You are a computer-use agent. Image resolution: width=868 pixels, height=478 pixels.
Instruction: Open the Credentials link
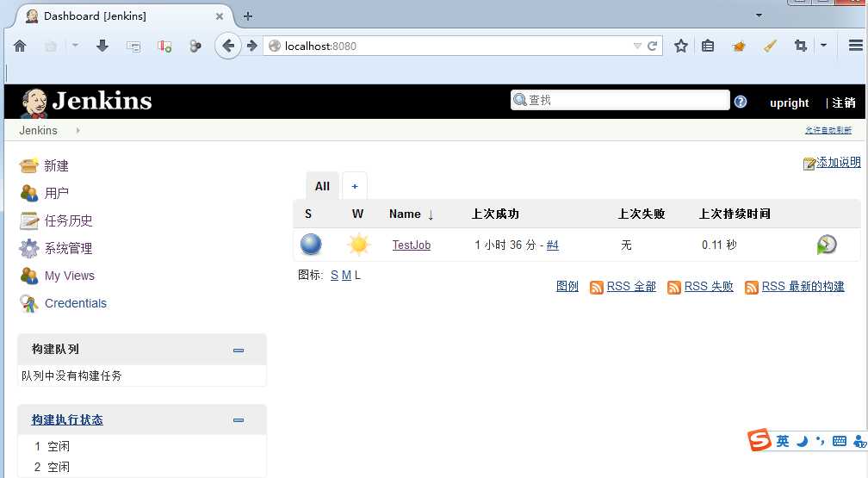[x=76, y=303]
